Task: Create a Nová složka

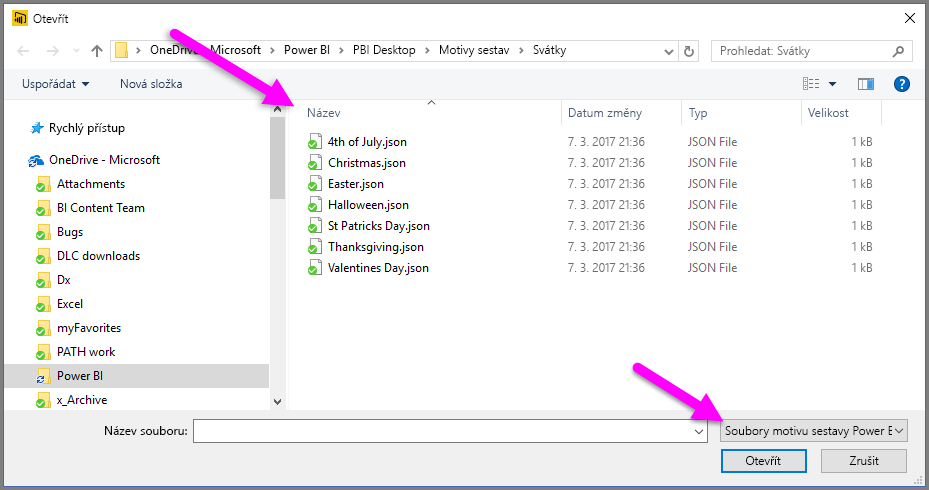Action: click(x=151, y=84)
